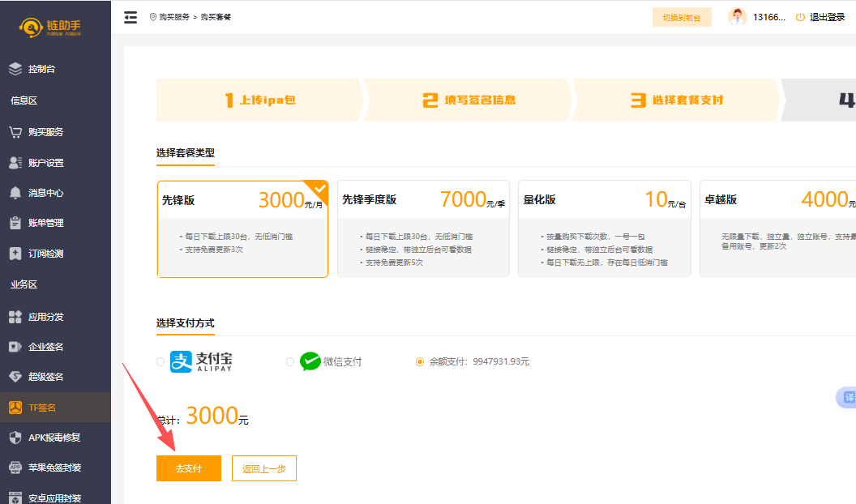The height and width of the screenshot is (504, 856).
Task: Select the 先锋季度版 7000元 plan card
Action: pos(423,229)
